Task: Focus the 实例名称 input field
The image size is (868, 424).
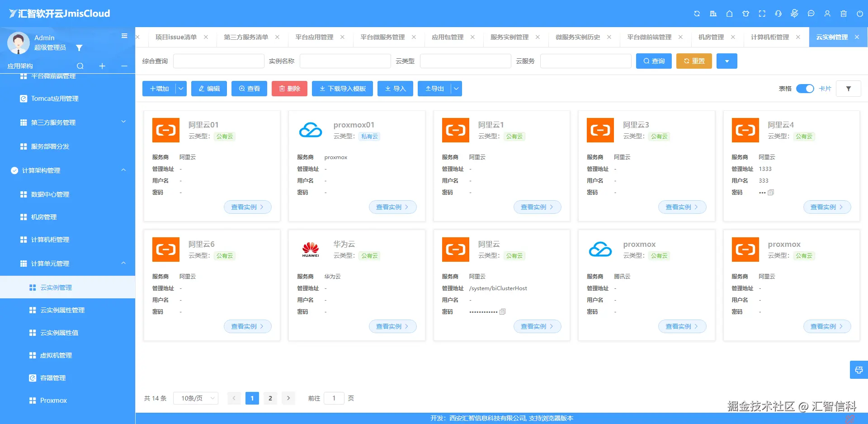Action: click(x=345, y=61)
